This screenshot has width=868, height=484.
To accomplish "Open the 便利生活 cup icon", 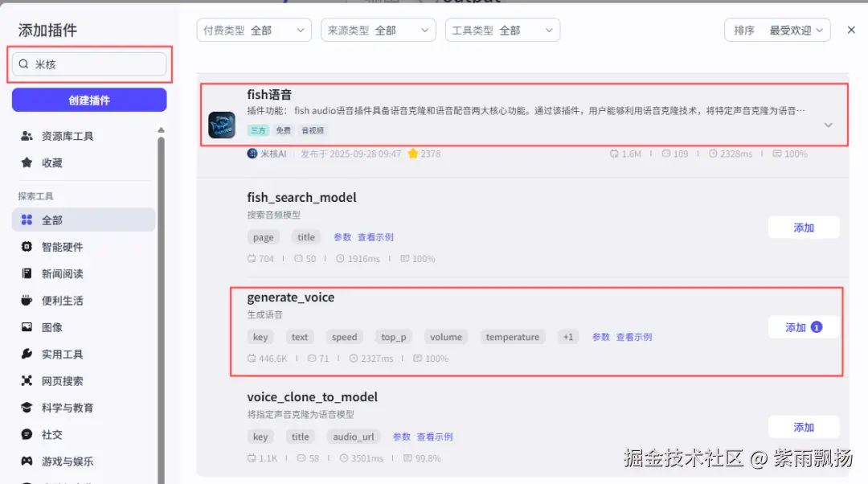I will [27, 300].
